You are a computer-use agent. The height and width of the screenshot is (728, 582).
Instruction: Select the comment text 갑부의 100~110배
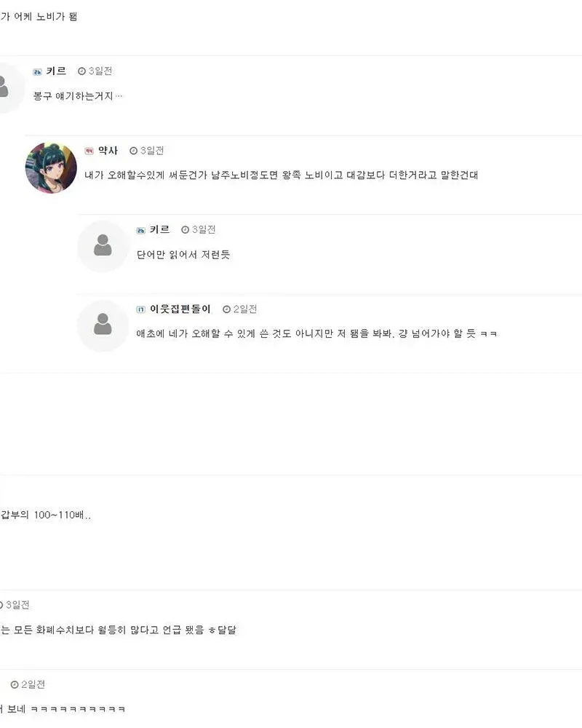pos(46,515)
